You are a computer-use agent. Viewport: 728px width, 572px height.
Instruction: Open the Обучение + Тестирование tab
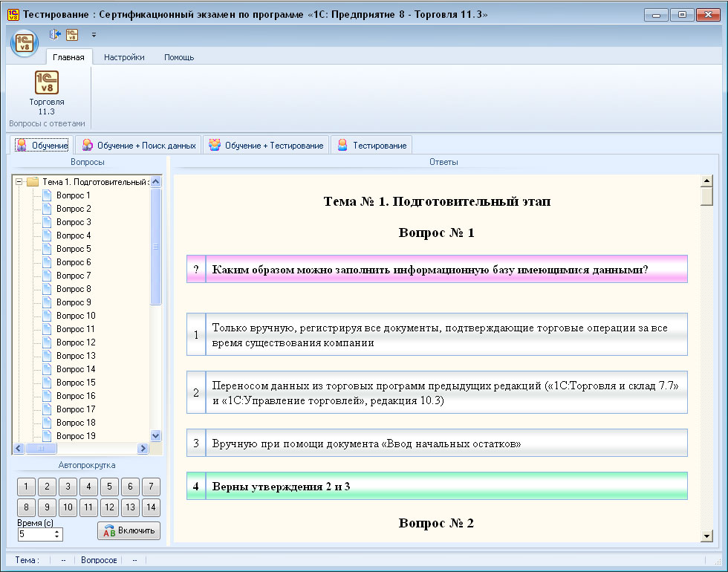click(x=266, y=145)
